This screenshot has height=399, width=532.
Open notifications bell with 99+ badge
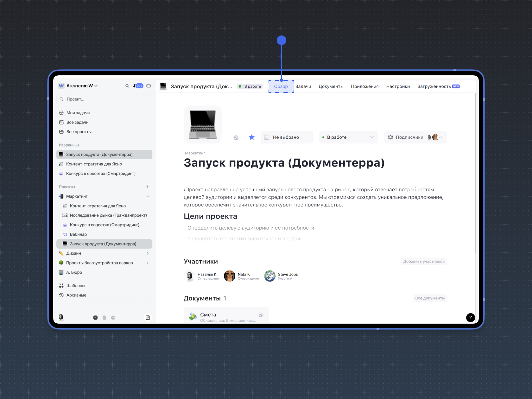[x=138, y=86]
